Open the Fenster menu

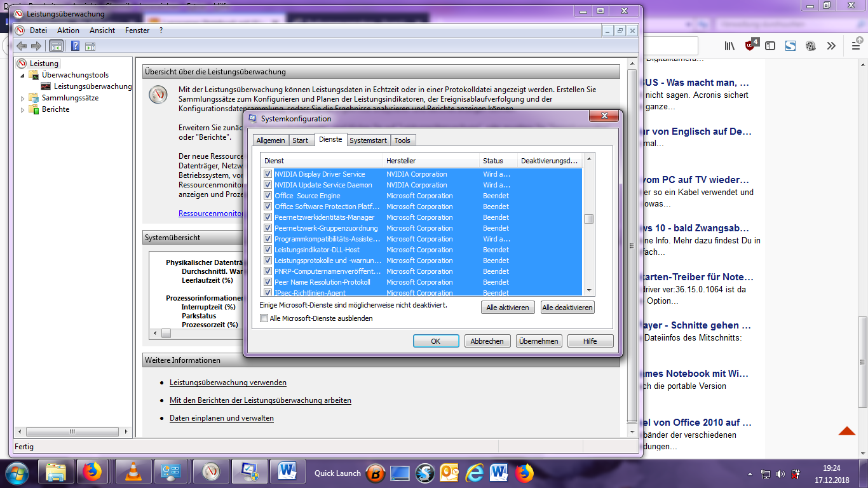[x=137, y=30]
